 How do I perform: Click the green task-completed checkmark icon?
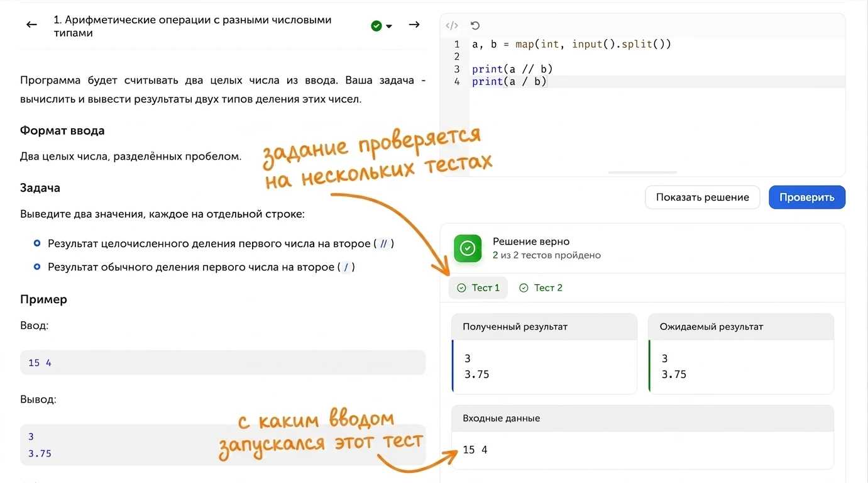point(376,26)
